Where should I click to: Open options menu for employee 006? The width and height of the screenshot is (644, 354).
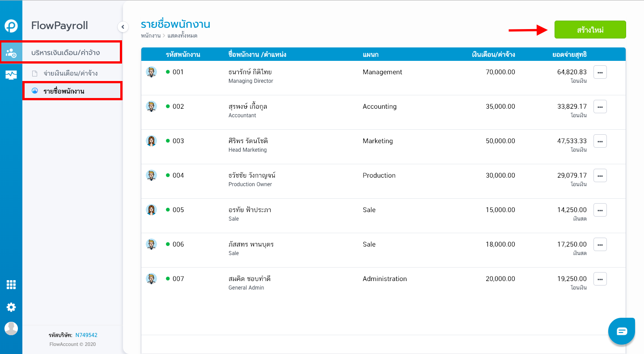tap(600, 244)
